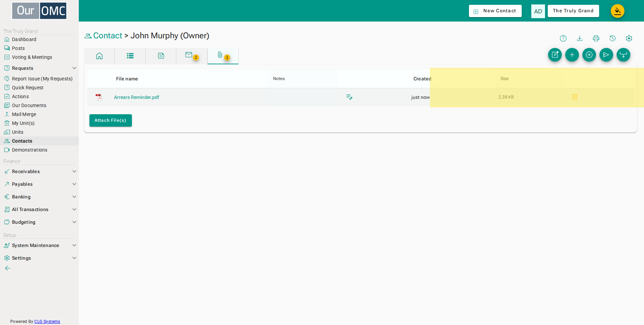The image size is (644, 325).
Task: Go to Contact breadcrumb link
Action: click(x=108, y=36)
